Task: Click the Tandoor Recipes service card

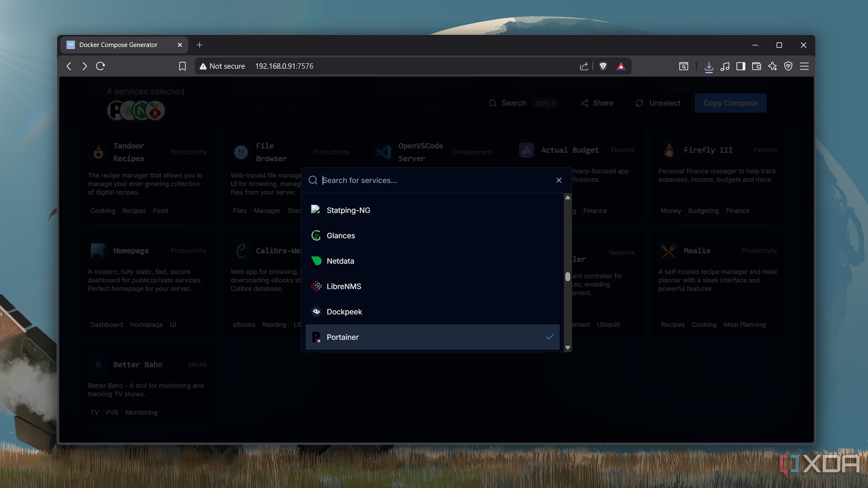Action: click(147, 176)
